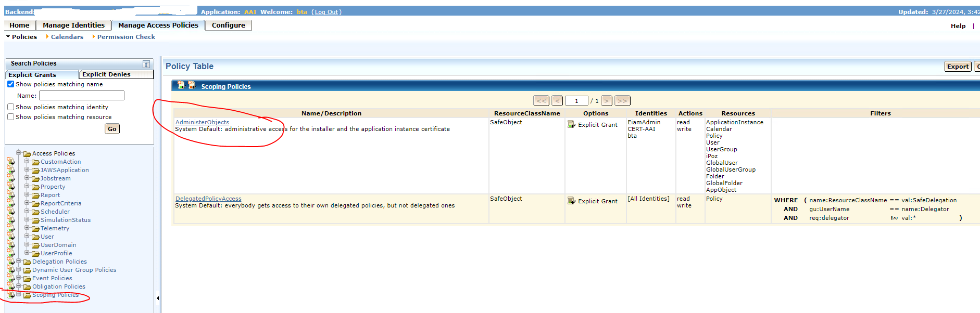Expand the Property tree node
This screenshot has width=980, height=313.
[x=27, y=186]
